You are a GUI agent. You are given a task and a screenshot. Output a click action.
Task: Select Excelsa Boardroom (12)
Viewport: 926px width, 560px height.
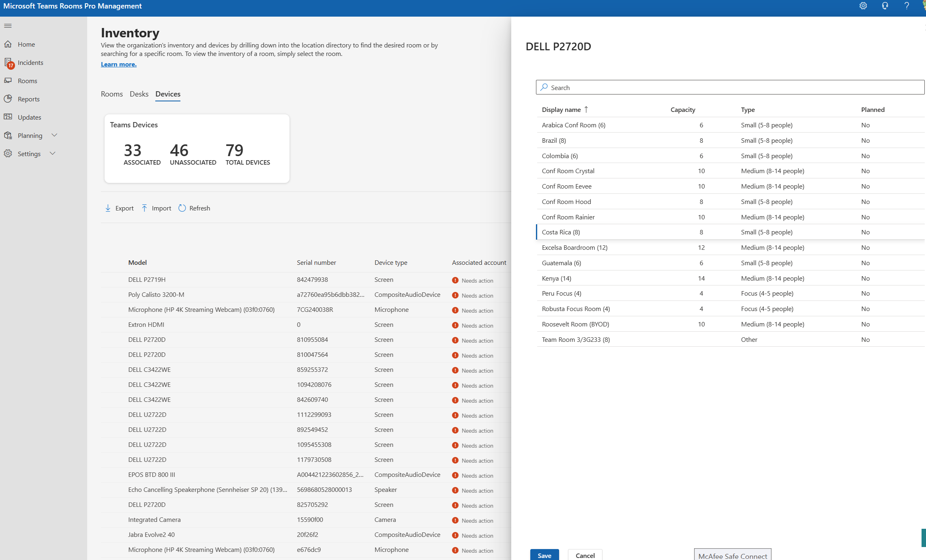(731, 247)
